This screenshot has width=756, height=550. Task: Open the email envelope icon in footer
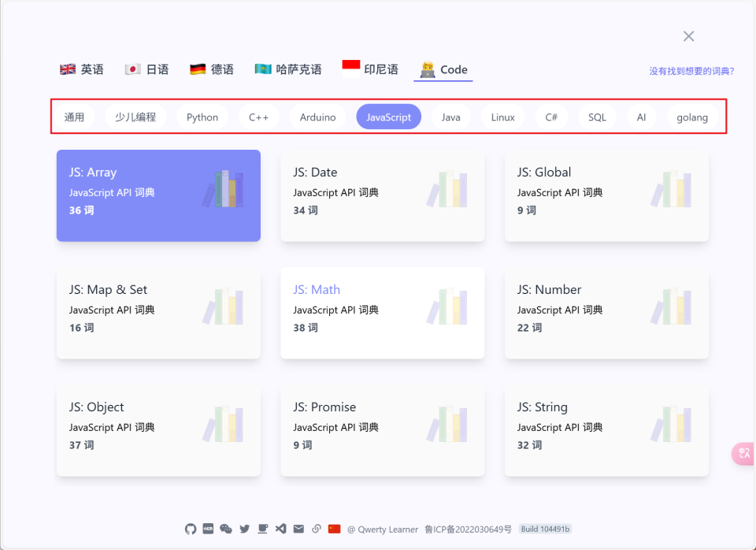click(x=298, y=529)
